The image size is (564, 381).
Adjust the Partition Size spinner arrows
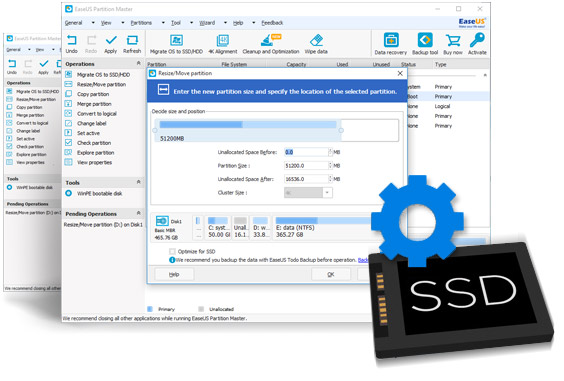click(x=330, y=165)
